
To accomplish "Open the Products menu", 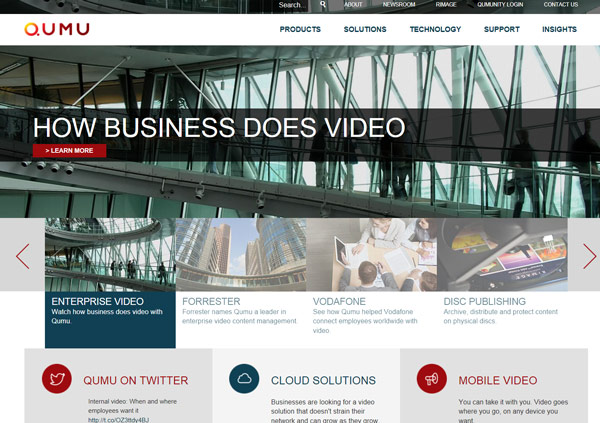I will click(x=300, y=29).
